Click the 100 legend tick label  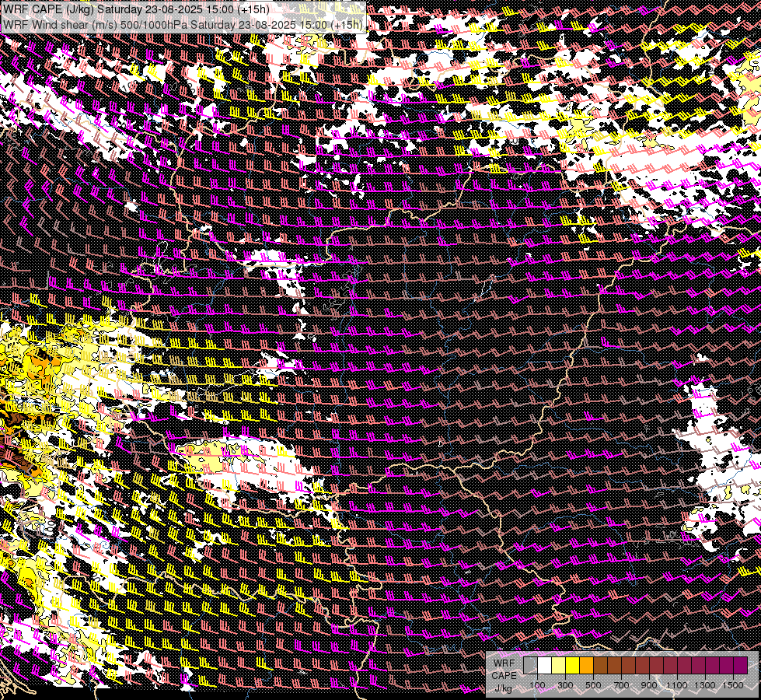[537, 685]
